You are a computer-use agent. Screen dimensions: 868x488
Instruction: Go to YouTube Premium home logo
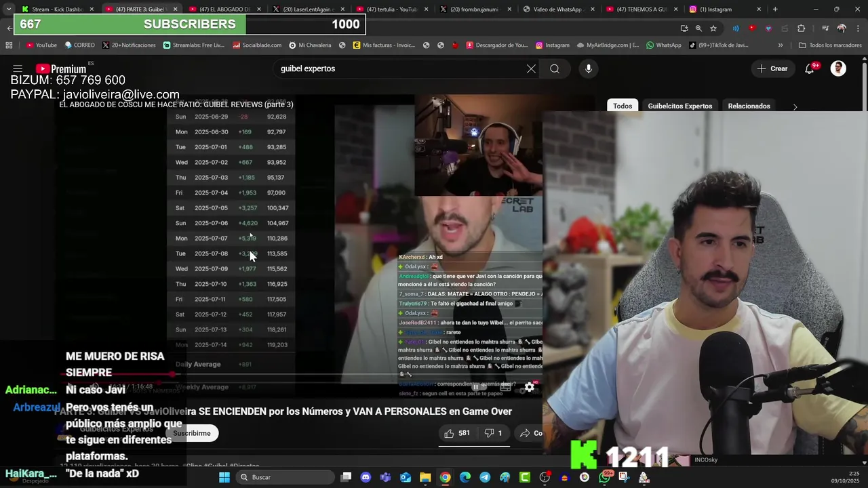coord(61,68)
